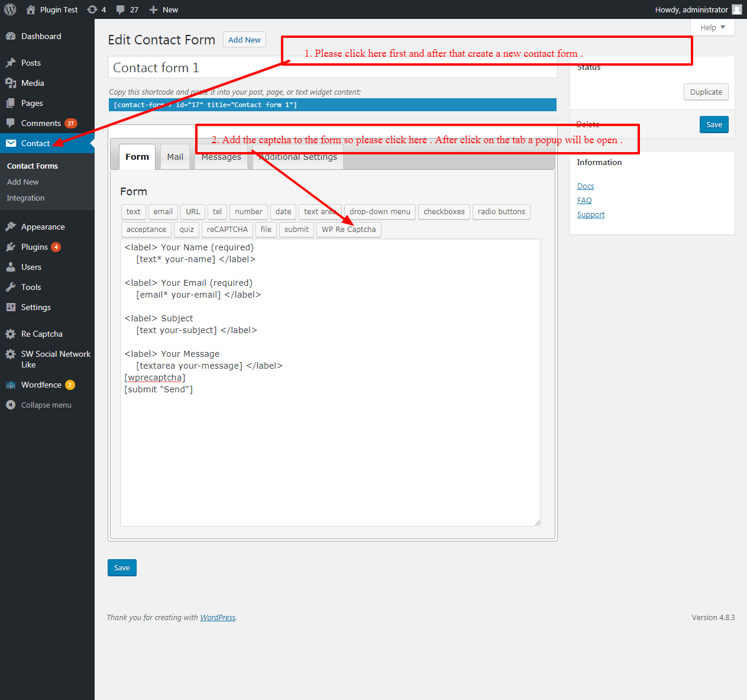
Task: Open the FAQ link
Action: click(x=584, y=200)
